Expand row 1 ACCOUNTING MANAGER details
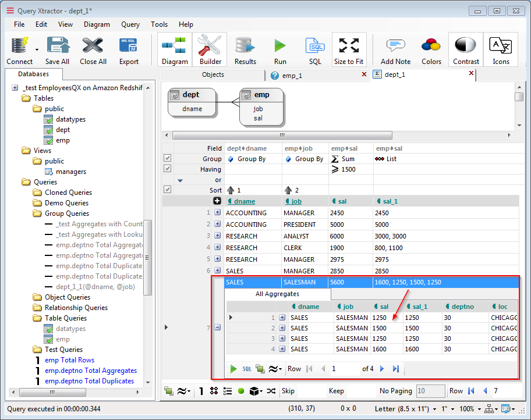This screenshot has height=420, width=531. [218, 213]
